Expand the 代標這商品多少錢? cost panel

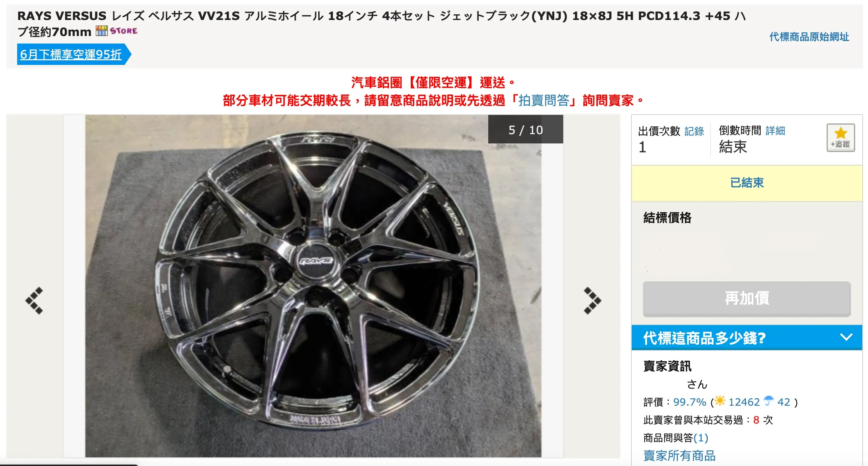[747, 338]
